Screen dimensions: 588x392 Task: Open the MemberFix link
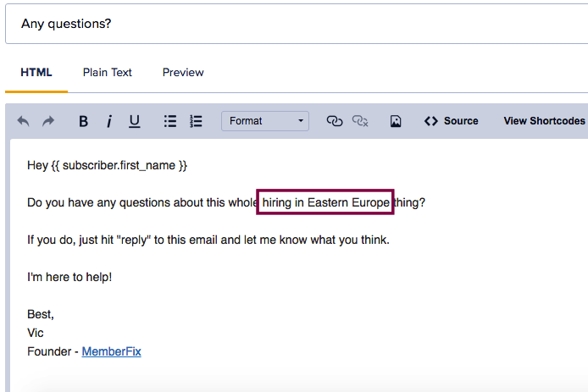pyautogui.click(x=111, y=351)
